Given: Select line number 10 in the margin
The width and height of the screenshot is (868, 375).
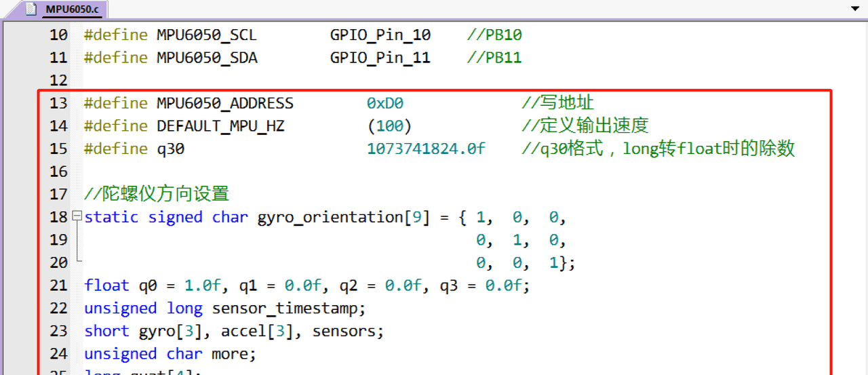Looking at the screenshot, I should pyautogui.click(x=59, y=35).
